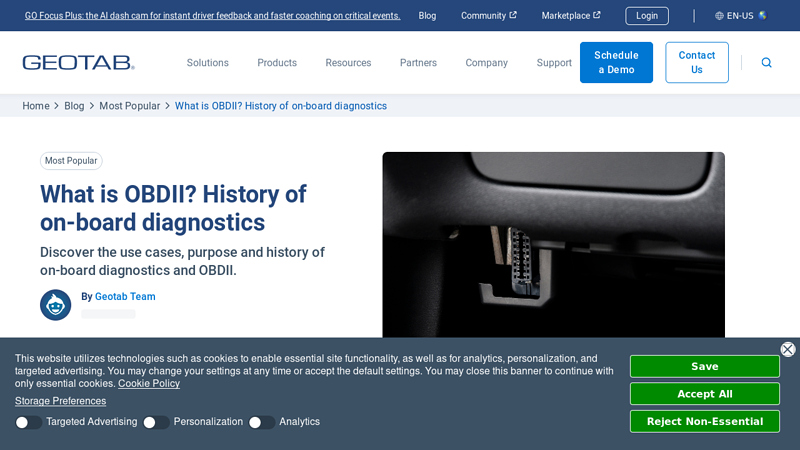Screen dimensions: 800x450
Task: Open the Geotab Team author link
Action: [125, 296]
